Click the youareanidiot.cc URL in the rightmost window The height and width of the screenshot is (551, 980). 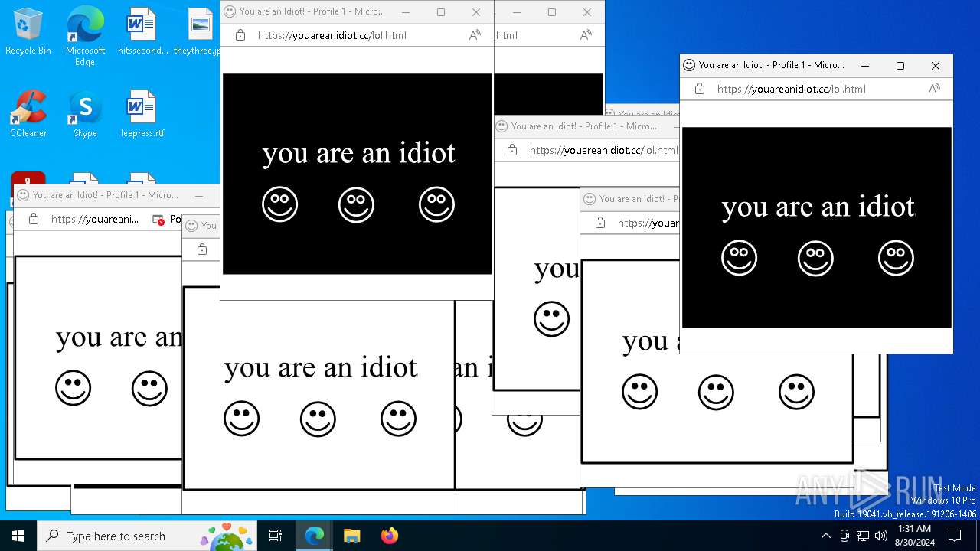tap(792, 89)
